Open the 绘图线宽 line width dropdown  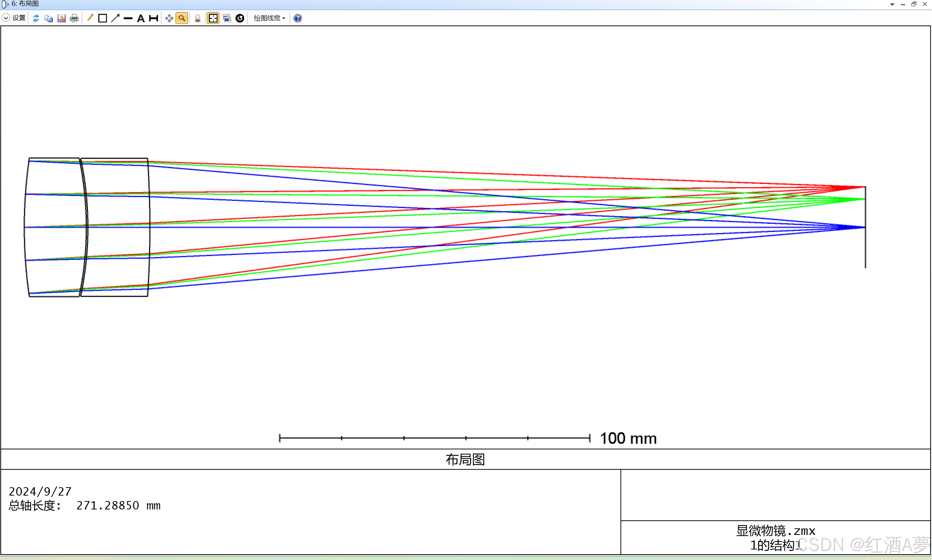[x=269, y=18]
